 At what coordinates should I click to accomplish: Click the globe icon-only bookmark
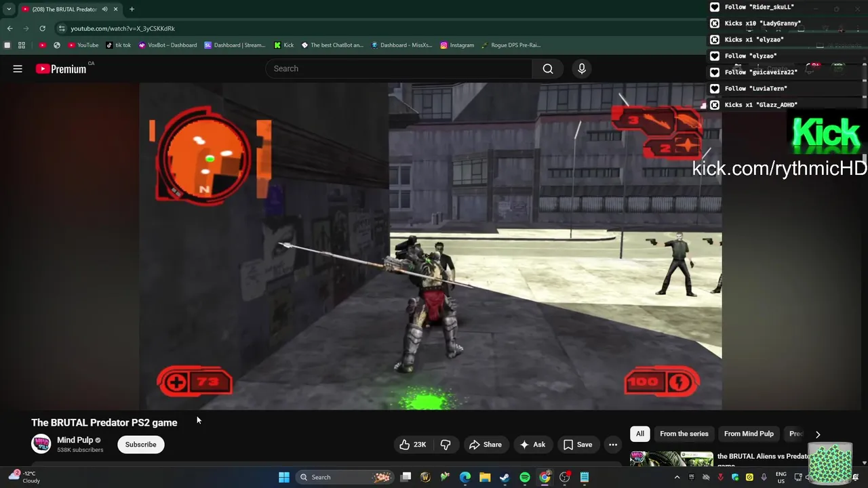coord(57,45)
